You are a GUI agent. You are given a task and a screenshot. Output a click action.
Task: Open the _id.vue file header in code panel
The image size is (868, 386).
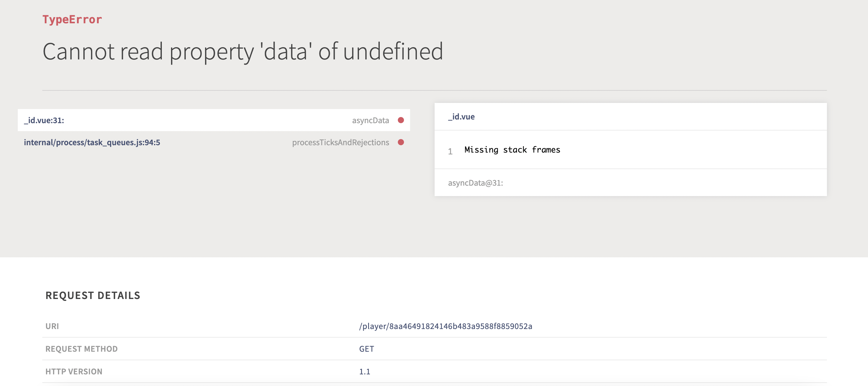[x=461, y=117]
